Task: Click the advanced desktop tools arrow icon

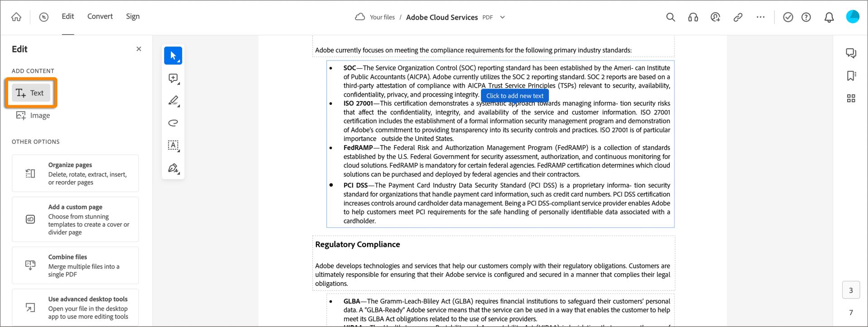Action: [30, 308]
